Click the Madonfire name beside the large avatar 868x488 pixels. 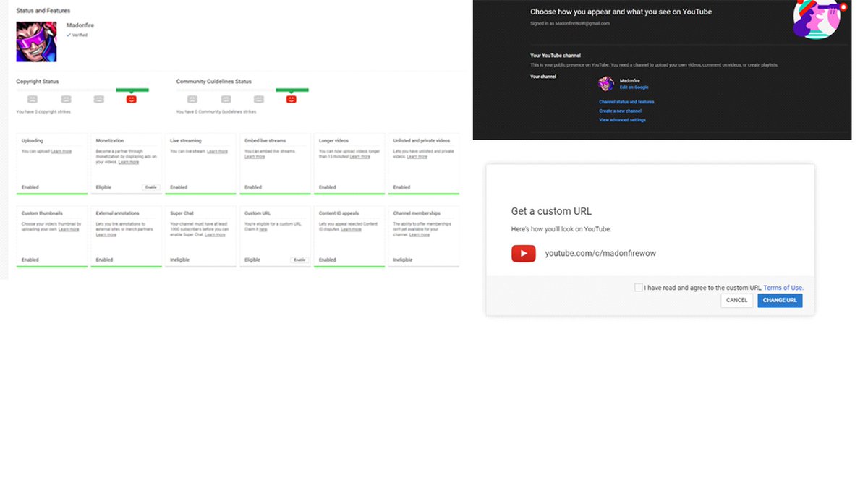pos(80,25)
